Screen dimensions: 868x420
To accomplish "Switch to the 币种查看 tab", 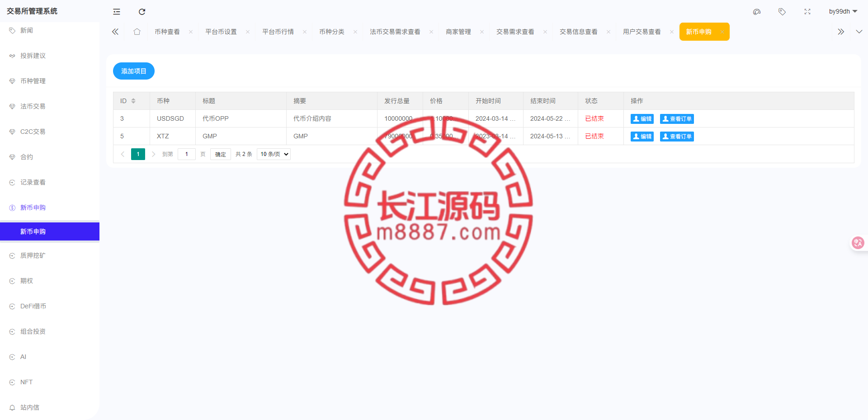I will point(167,32).
